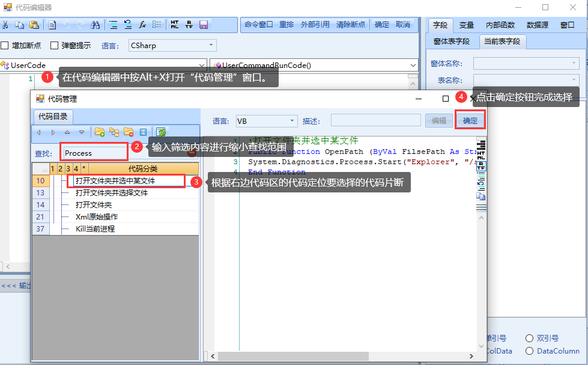
Task: Select the Xml原始操作 row
Action: pyautogui.click(x=116, y=216)
